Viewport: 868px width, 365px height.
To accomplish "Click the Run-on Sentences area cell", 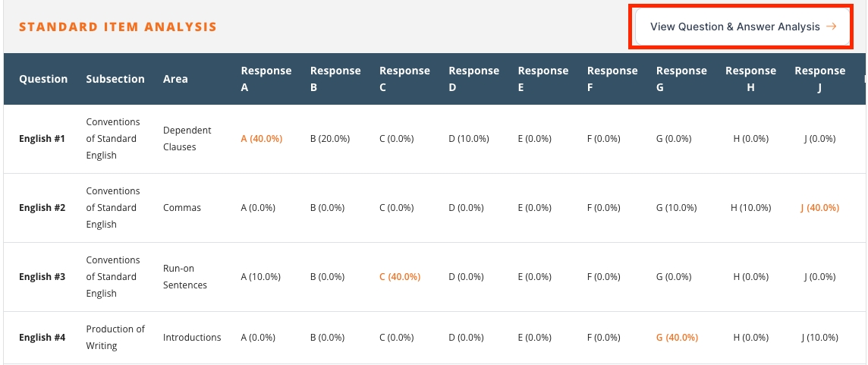I will coord(184,277).
